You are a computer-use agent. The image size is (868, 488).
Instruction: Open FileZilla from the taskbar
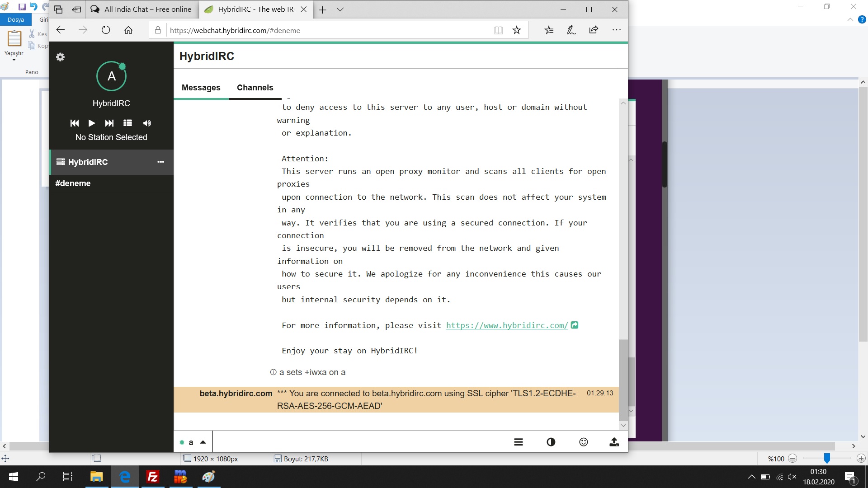pyautogui.click(x=153, y=477)
